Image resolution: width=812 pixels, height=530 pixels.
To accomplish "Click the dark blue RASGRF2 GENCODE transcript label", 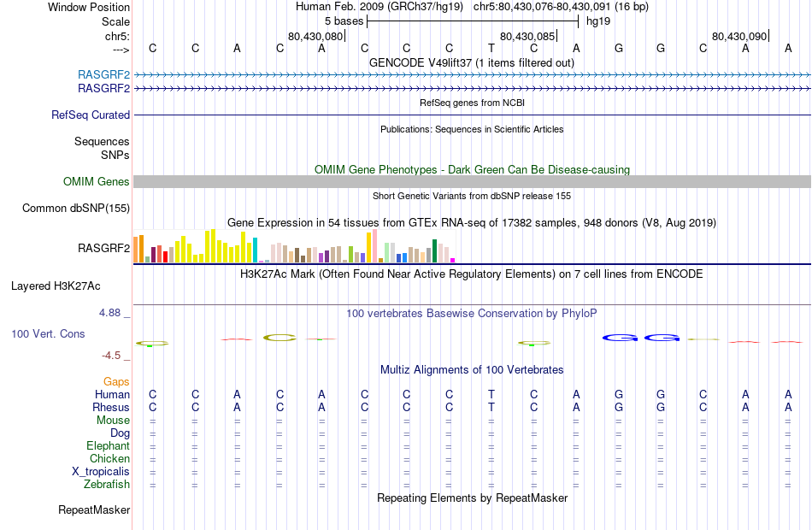I will point(103,89).
